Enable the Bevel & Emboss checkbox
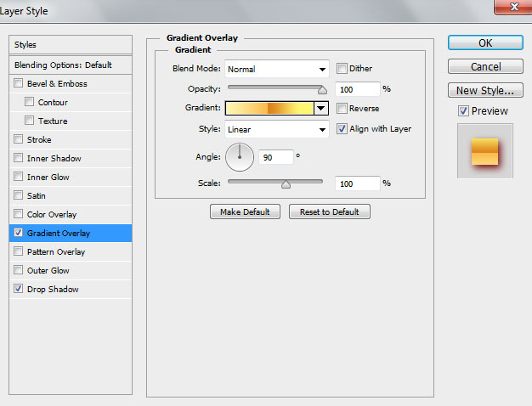The width and height of the screenshot is (532, 406). click(19, 83)
